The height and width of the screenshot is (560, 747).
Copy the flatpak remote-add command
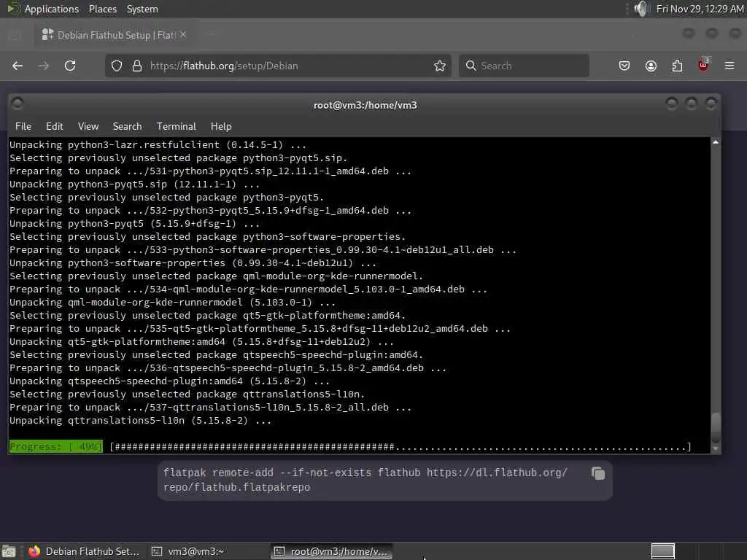coord(598,473)
